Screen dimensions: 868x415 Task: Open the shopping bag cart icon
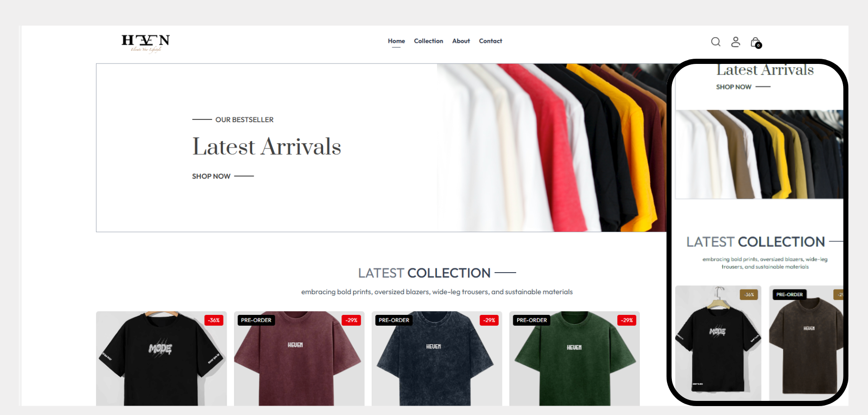coord(756,43)
